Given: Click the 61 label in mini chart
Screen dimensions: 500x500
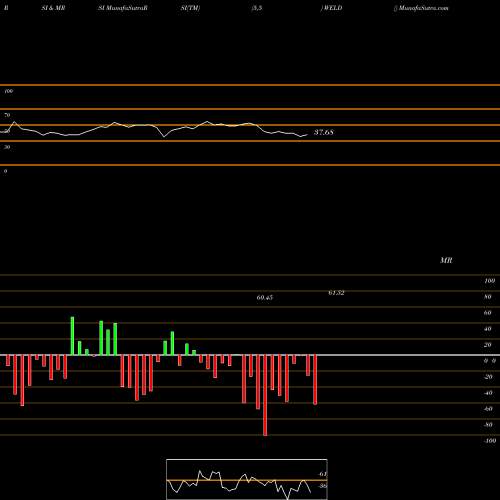Looking at the screenshot, I should pyautogui.click(x=322, y=474).
